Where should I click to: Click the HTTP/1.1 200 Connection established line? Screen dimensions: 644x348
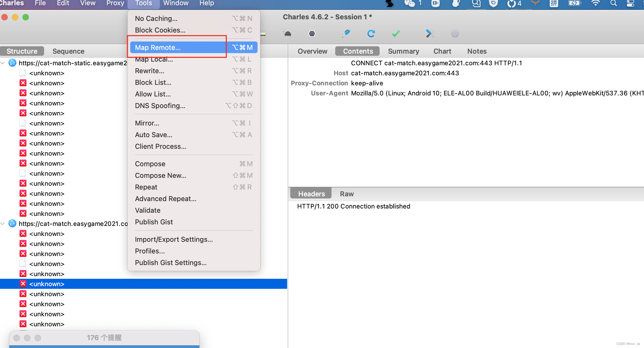[x=353, y=206]
